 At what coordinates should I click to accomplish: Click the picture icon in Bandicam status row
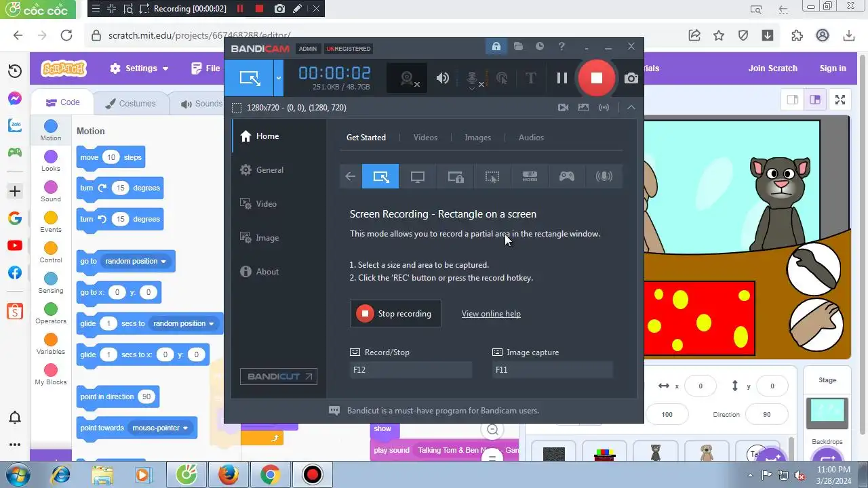click(583, 107)
